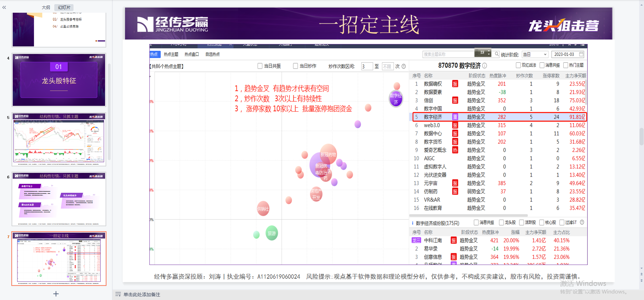This screenshot has height=300, width=644.
Task: Click the thumbnail panel vertical scrollbar
Action: (109, 112)
